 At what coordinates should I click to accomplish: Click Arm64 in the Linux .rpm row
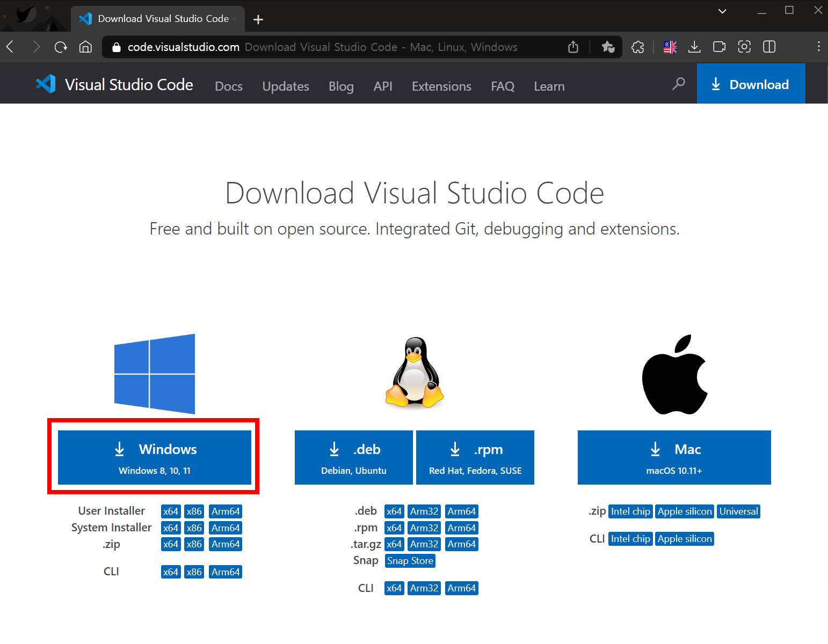coord(462,528)
